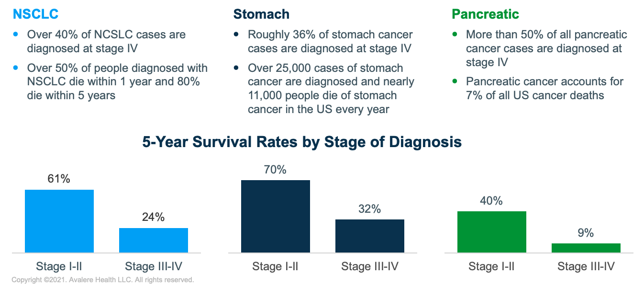
Task: Click the small green Pancreatic Stage III-IV bar
Action: coord(586,248)
